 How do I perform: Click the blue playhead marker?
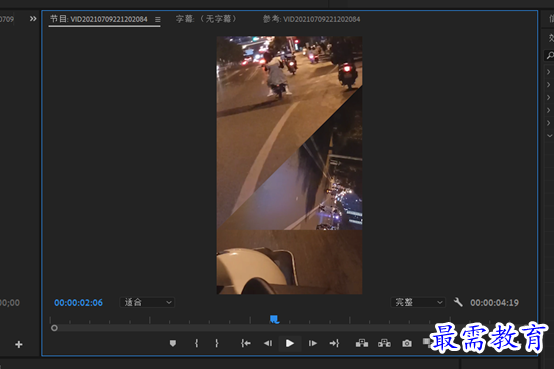coord(275,320)
